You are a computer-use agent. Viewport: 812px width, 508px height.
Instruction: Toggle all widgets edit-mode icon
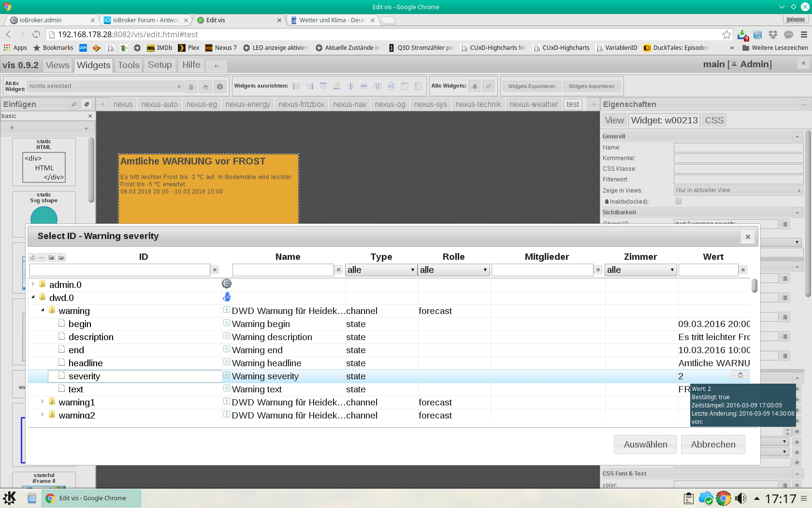pos(489,86)
